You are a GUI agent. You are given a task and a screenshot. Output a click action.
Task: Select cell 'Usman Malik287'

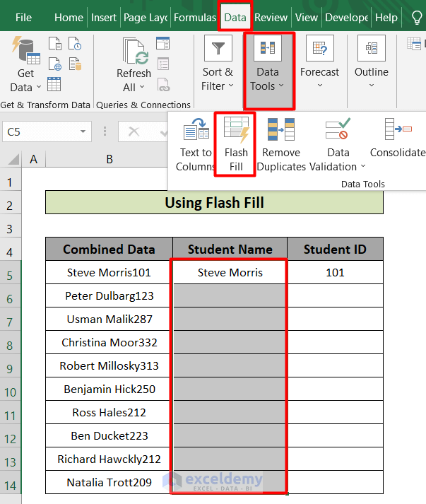point(110,320)
